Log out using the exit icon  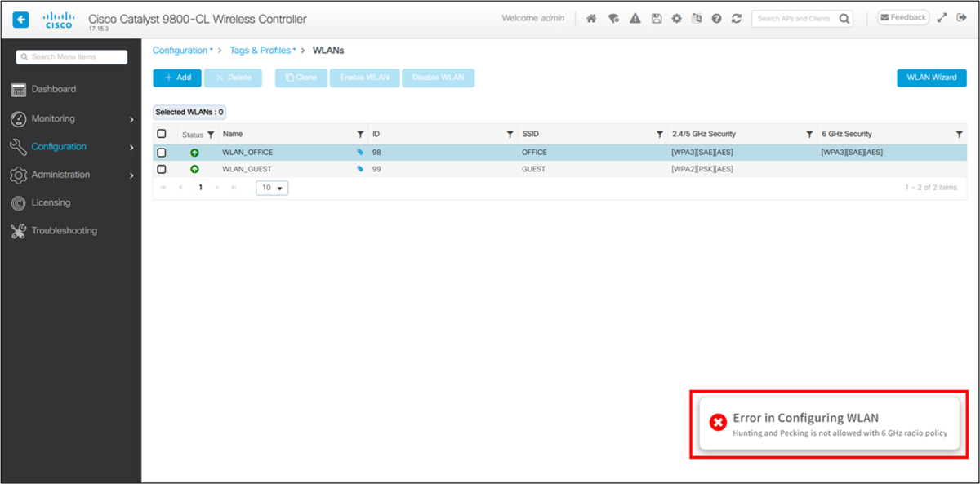coord(962,18)
